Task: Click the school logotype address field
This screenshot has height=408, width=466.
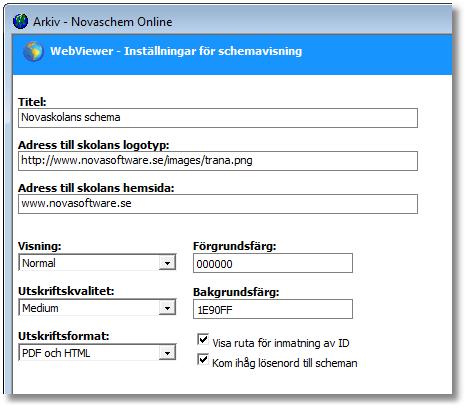Action: (x=218, y=161)
